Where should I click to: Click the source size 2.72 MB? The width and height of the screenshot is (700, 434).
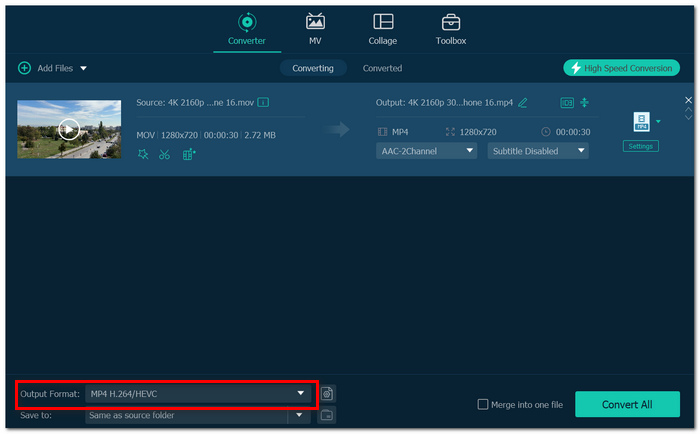click(x=260, y=135)
